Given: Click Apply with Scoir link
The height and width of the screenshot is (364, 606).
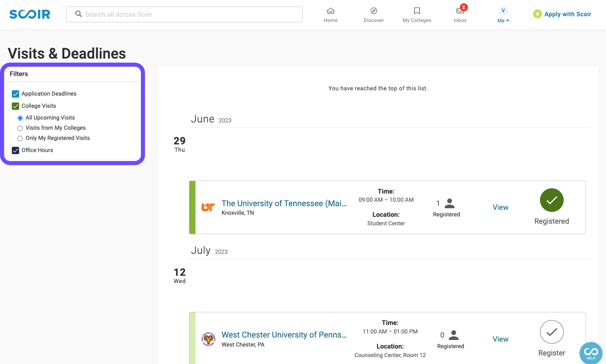Looking at the screenshot, I should pos(568,14).
